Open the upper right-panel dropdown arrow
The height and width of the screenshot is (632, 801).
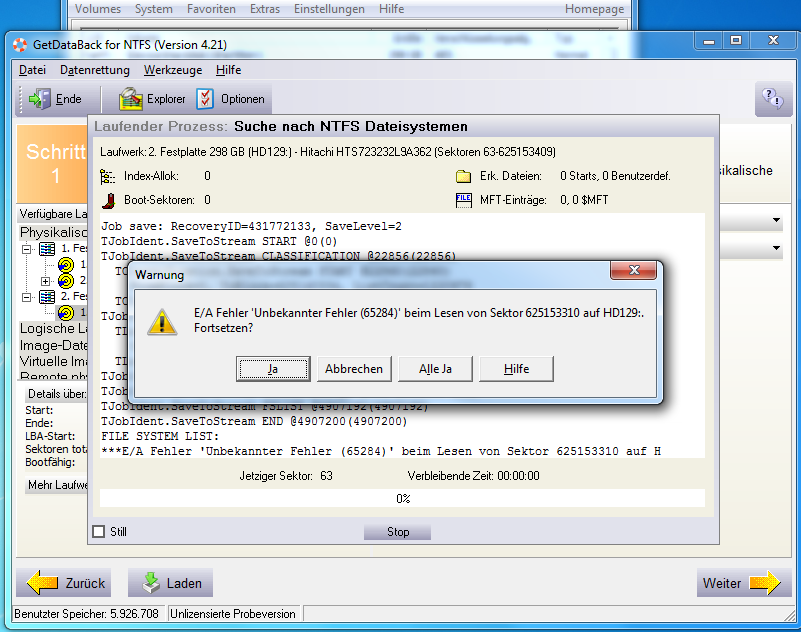click(776, 220)
